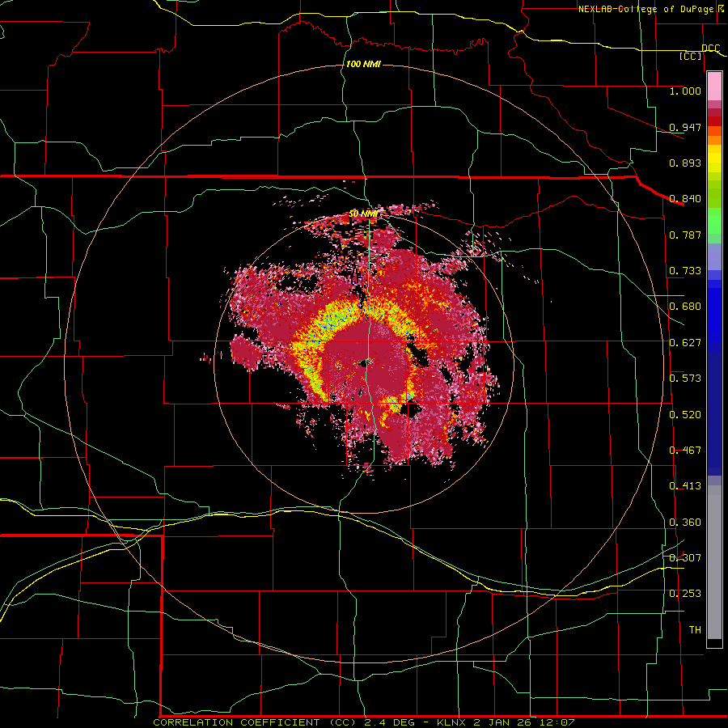Click the 100 NMI range ring label

pyautogui.click(x=363, y=64)
